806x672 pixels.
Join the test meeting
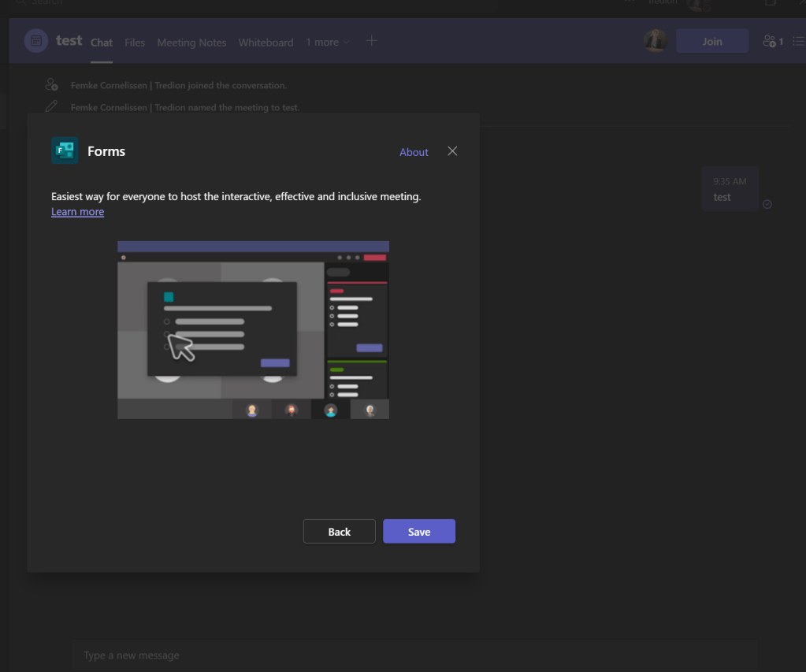click(711, 41)
